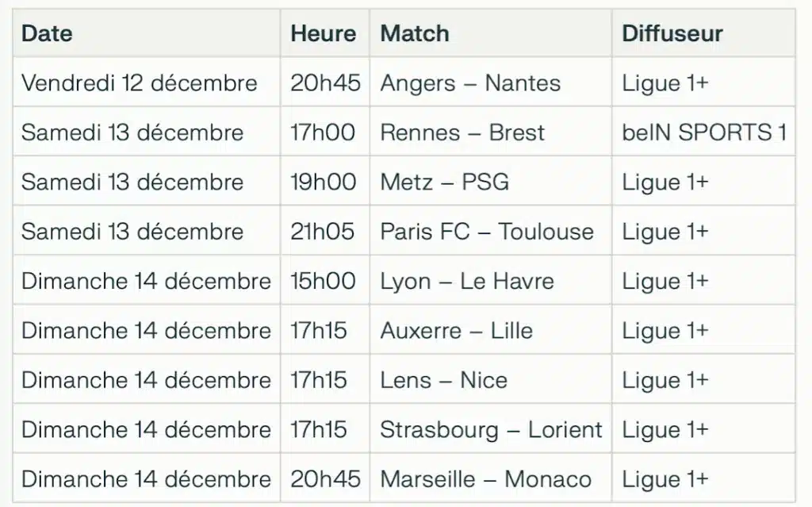The height and width of the screenshot is (507, 812).
Task: Select the Strasbourg – Lorient match
Action: point(491,430)
